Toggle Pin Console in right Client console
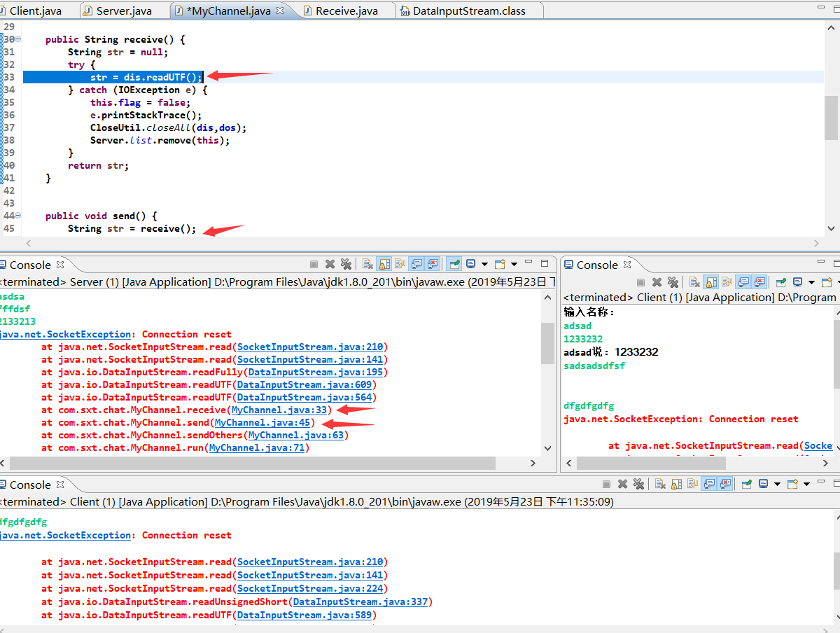The height and width of the screenshot is (633, 840). [x=780, y=282]
